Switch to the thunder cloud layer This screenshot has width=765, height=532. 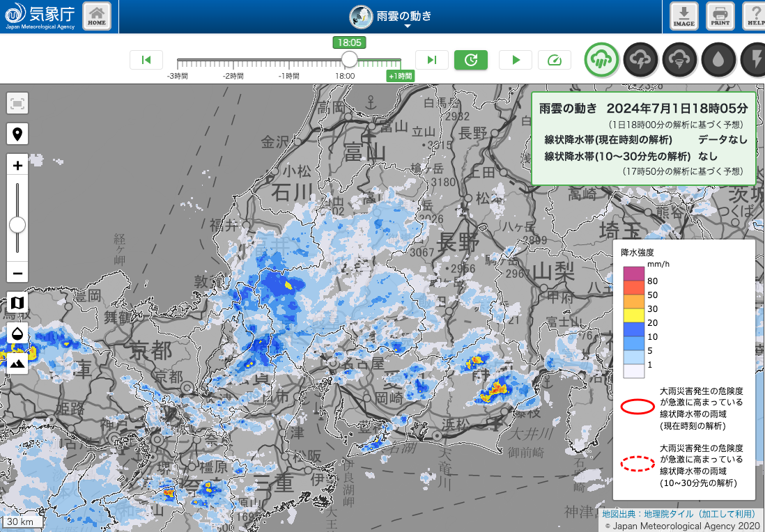tap(640, 59)
